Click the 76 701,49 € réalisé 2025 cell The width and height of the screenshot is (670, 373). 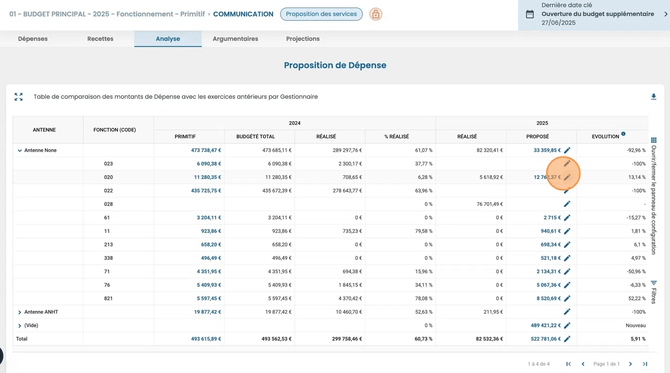point(490,204)
